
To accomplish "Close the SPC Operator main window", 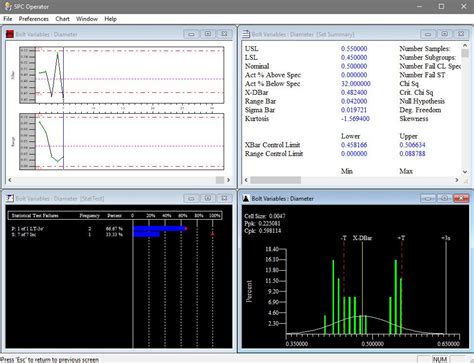I will click(464, 6).
